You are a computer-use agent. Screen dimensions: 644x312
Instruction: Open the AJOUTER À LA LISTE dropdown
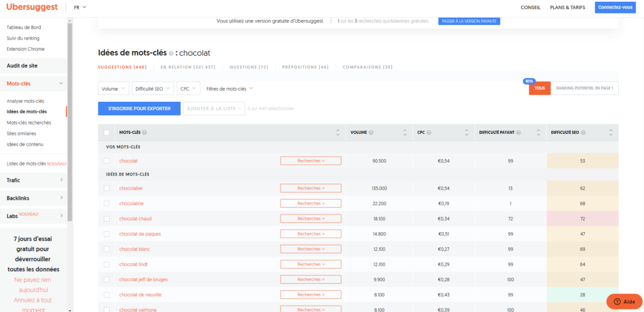pyautogui.click(x=214, y=109)
